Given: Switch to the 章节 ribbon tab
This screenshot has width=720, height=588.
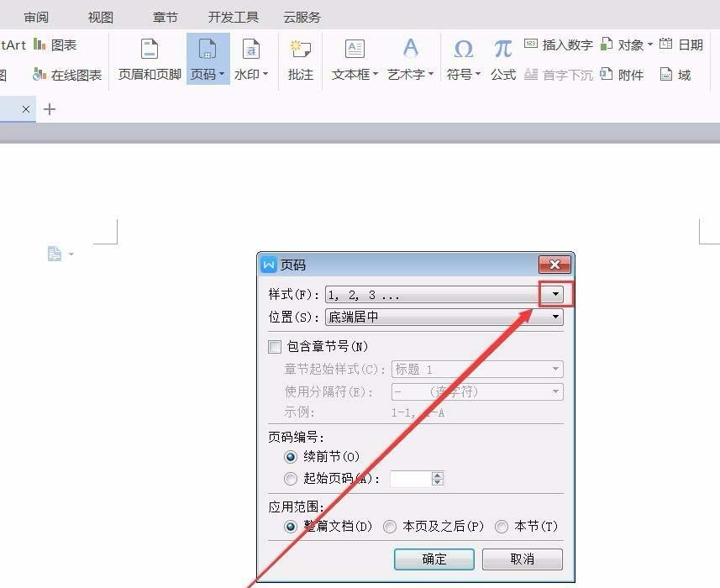Looking at the screenshot, I should pos(165,16).
